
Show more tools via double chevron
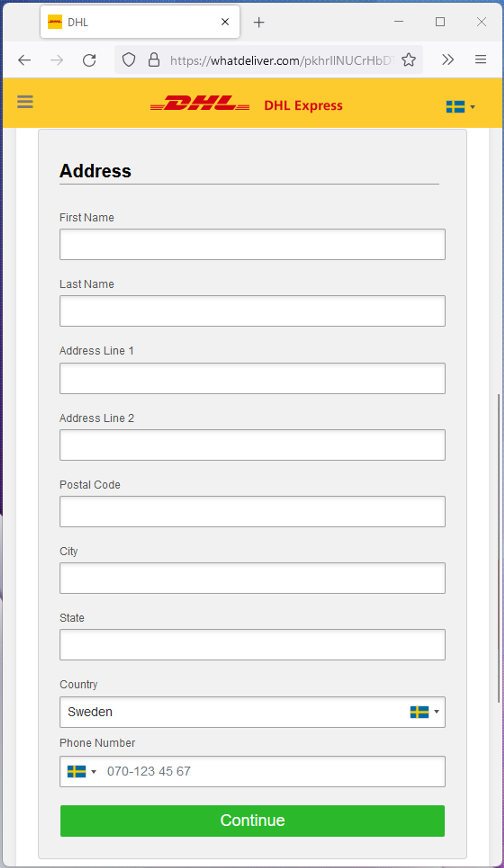coord(448,60)
